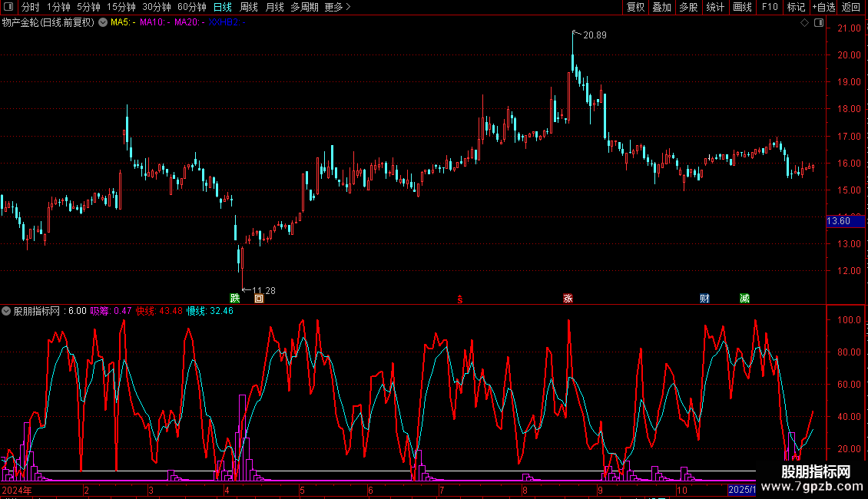Click the 快线: 43.48 value label
Viewport: 868px width, 499px height.
[160, 311]
